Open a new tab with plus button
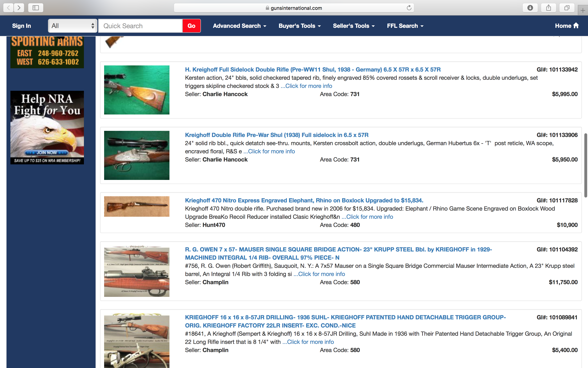 pyautogui.click(x=583, y=10)
